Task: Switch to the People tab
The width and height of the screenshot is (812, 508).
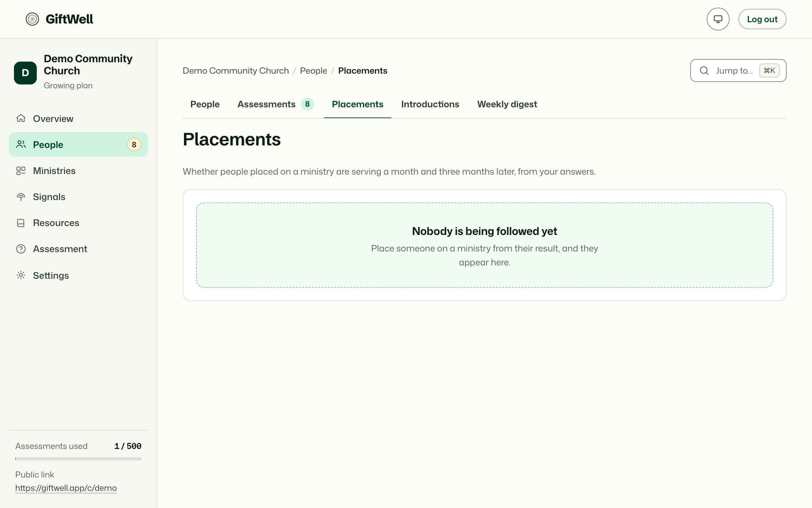Action: coord(205,104)
